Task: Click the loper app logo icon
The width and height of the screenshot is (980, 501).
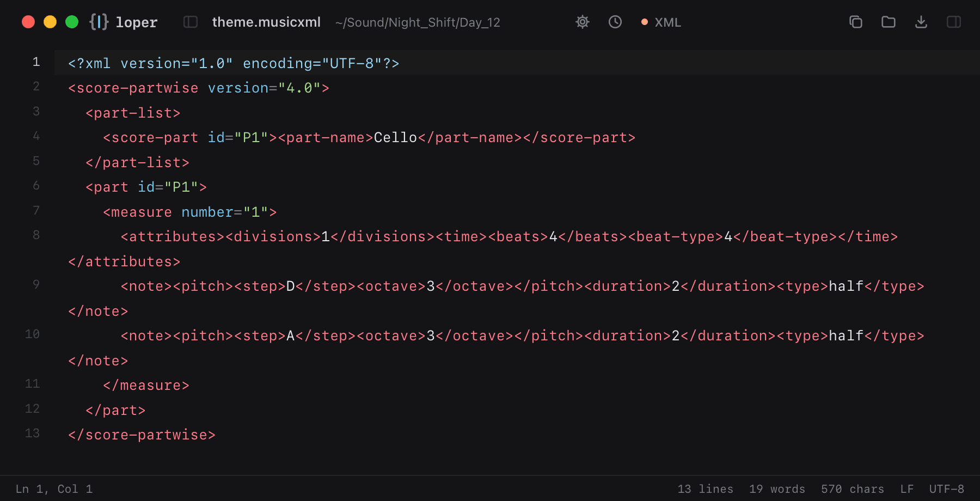Action: click(x=99, y=22)
